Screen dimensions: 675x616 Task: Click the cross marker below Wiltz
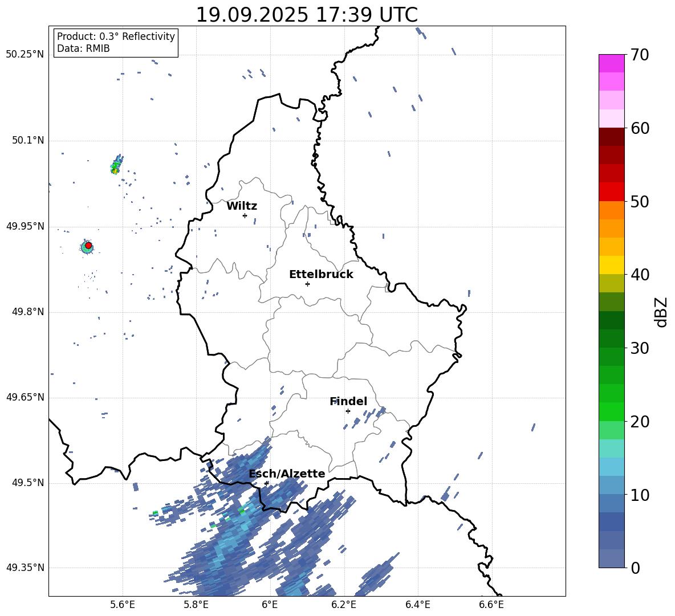pyautogui.click(x=245, y=215)
